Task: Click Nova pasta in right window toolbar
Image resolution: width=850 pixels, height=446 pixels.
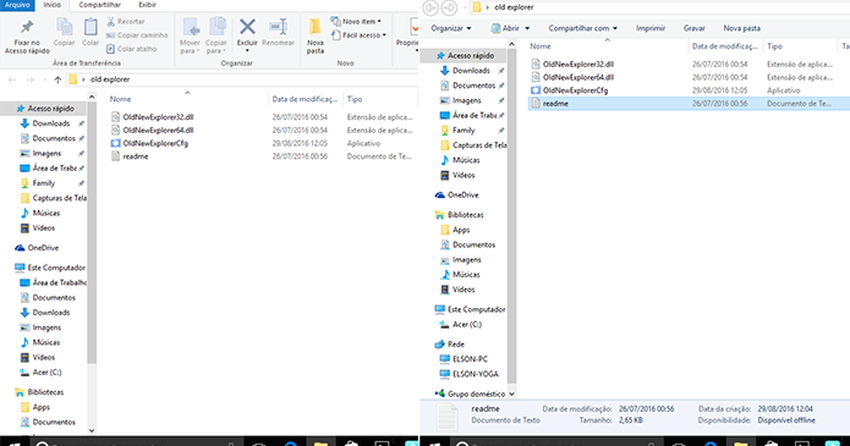Action: pyautogui.click(x=742, y=28)
